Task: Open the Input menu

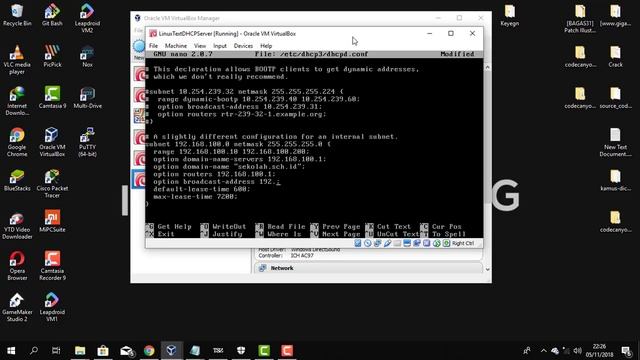Action: tap(220, 46)
